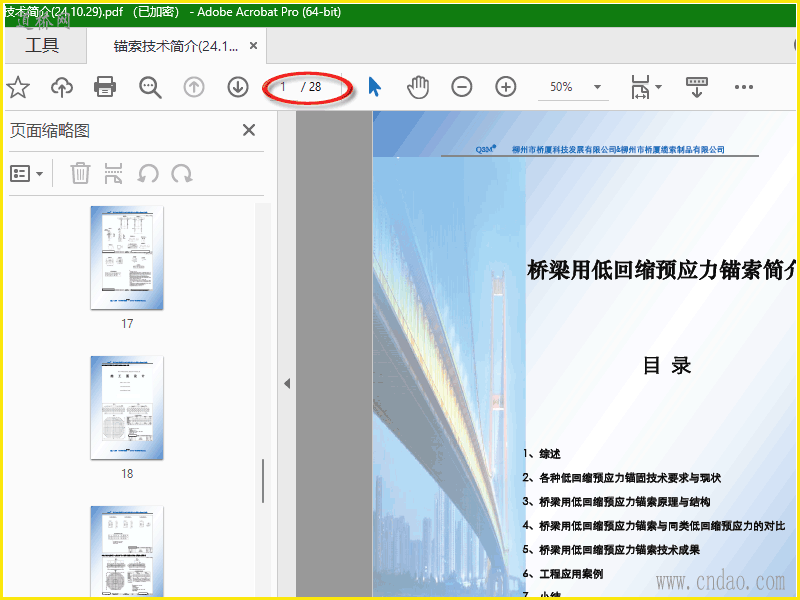Viewport: 800px width, 600px height.
Task: Choose the selection arrow tool
Action: [374, 87]
